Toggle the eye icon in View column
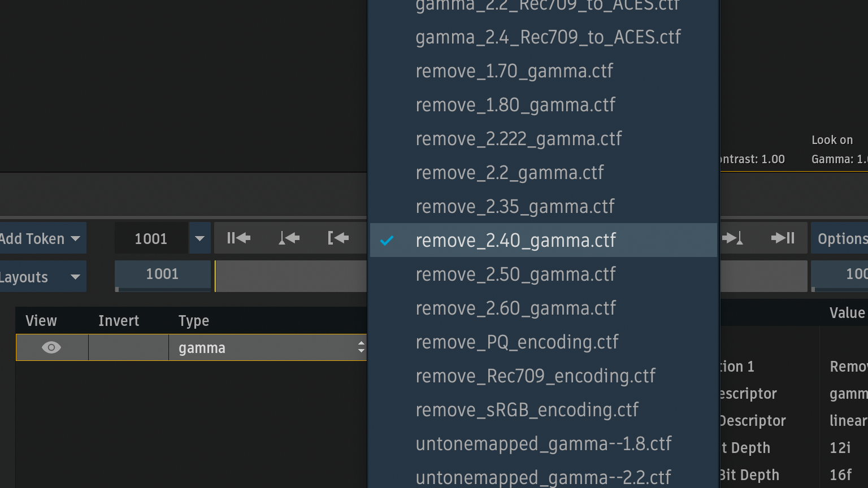868x488 pixels. [51, 347]
